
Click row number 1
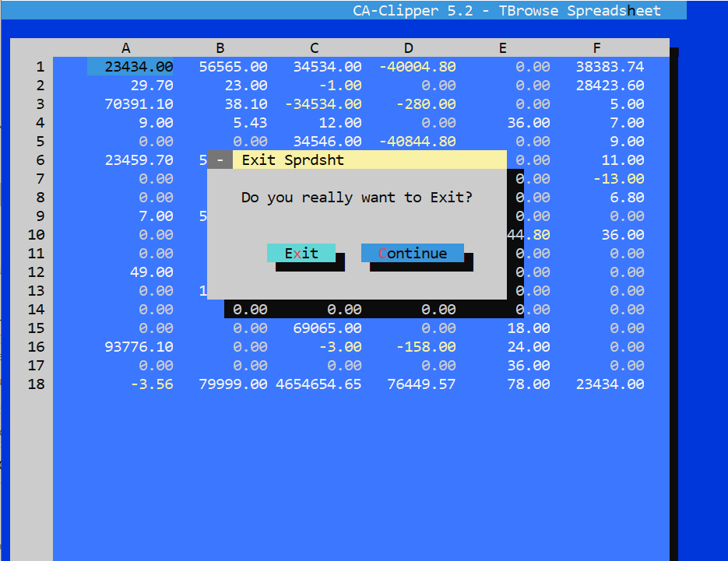click(x=40, y=67)
